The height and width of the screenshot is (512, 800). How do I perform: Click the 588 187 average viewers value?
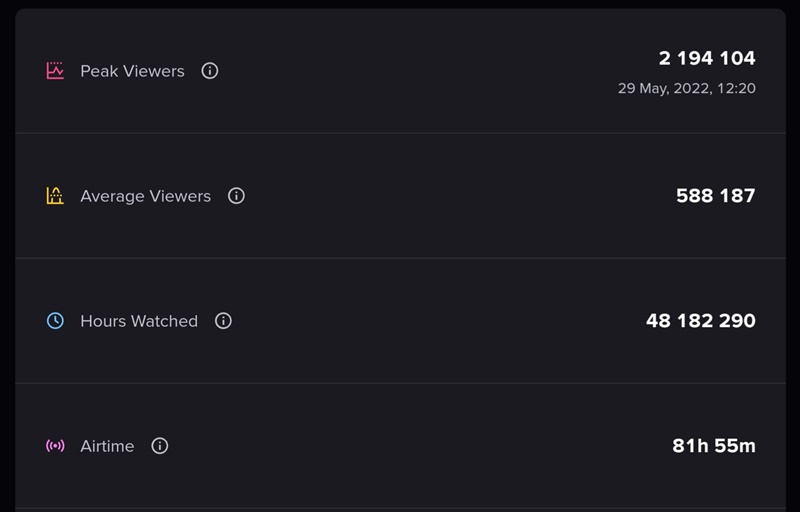[715, 196]
